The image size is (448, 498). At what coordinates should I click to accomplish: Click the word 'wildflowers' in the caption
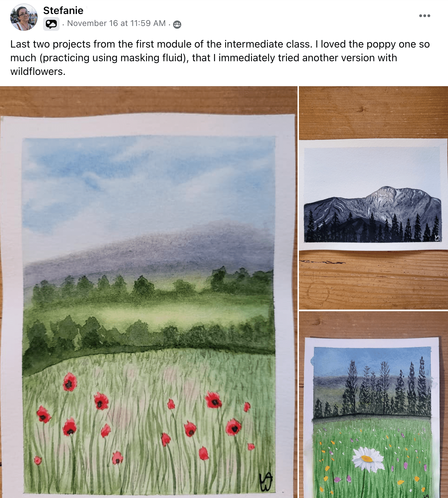click(37, 71)
